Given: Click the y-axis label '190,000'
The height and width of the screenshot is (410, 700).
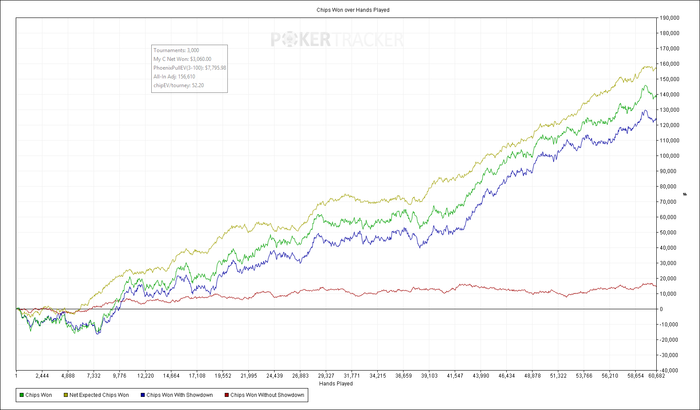Looking at the screenshot, I should pyautogui.click(x=671, y=18).
